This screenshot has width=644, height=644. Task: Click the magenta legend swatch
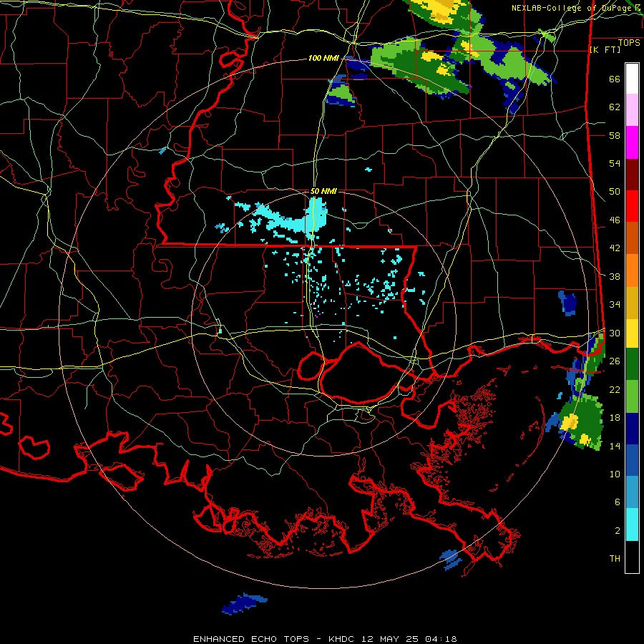click(x=632, y=142)
